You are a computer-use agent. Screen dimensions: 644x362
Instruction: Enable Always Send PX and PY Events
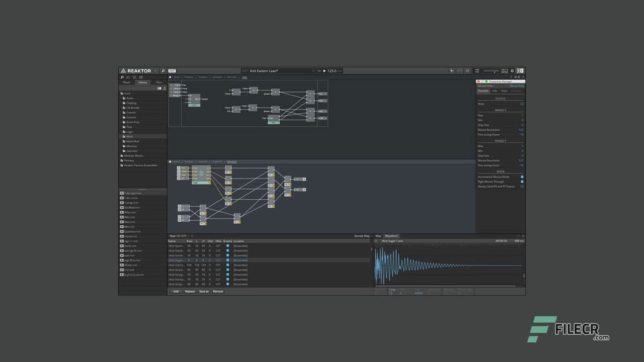pos(522,186)
